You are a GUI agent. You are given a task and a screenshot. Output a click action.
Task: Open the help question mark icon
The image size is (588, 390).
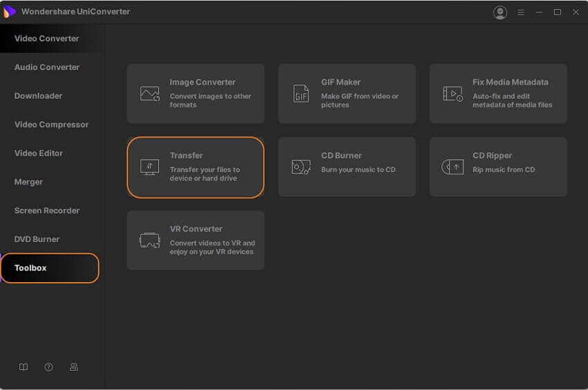[48, 367]
